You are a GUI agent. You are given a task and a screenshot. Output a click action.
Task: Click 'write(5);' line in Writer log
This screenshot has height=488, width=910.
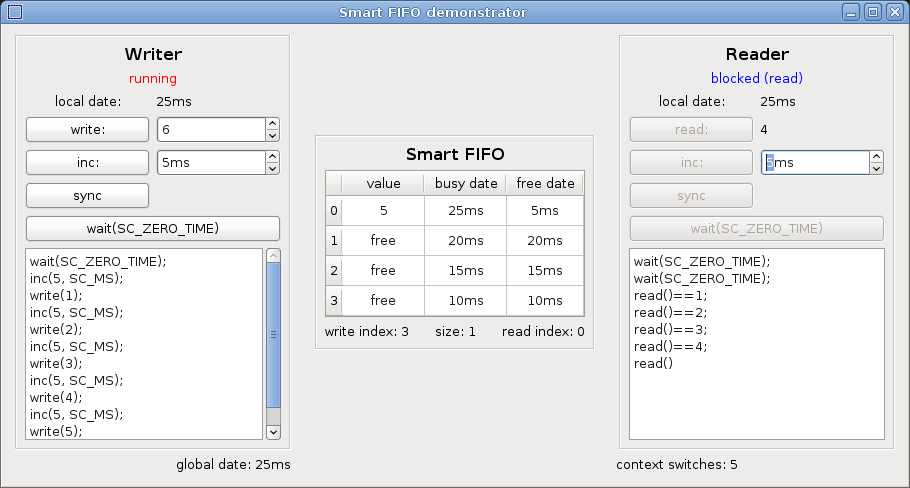[56, 431]
